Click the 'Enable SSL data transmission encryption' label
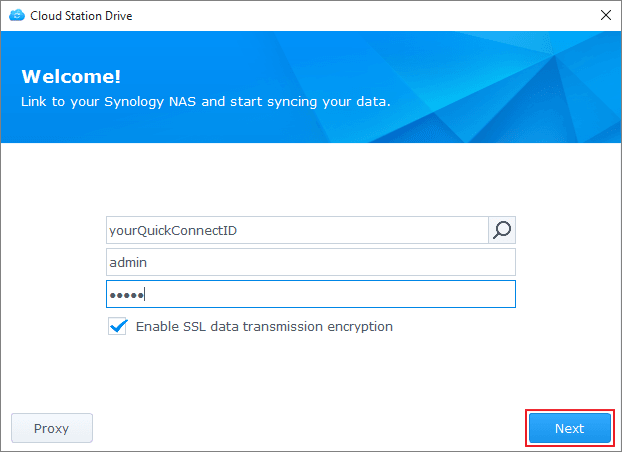This screenshot has height=452, width=622. (264, 326)
